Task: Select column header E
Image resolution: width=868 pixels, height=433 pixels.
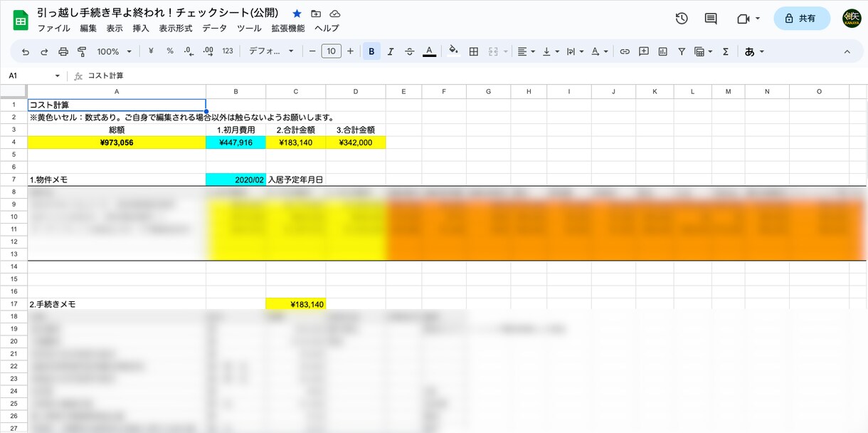Action: tap(403, 91)
